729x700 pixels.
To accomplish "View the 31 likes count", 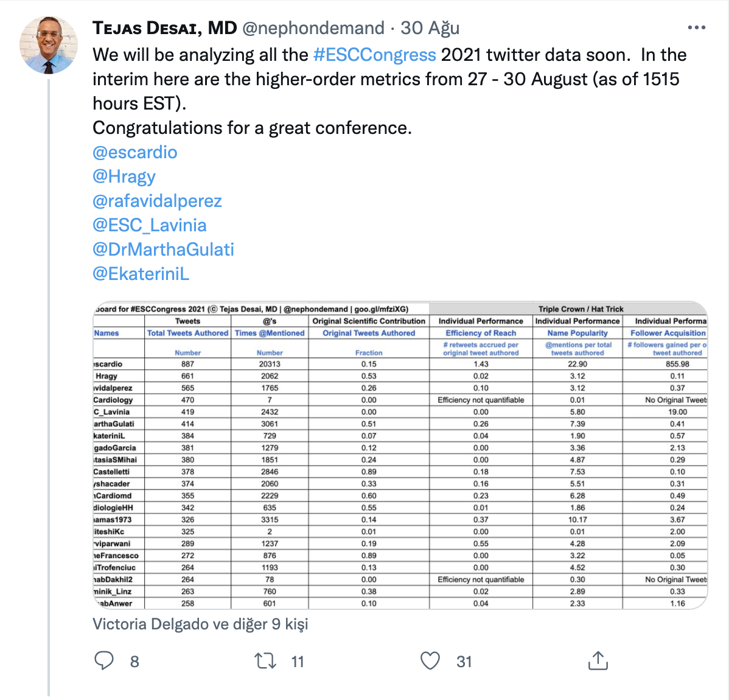I will (464, 662).
